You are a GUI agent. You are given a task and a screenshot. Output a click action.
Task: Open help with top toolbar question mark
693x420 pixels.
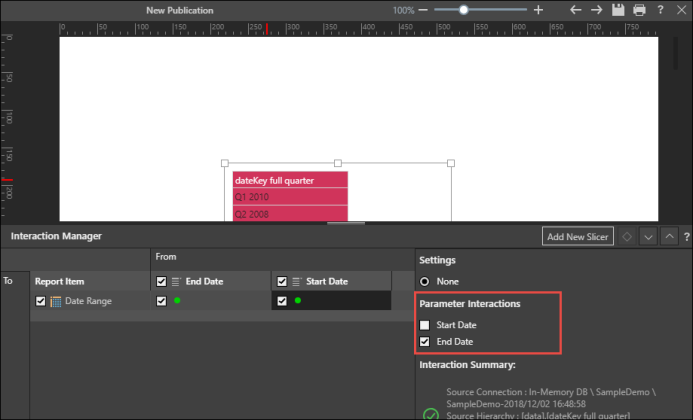pos(660,10)
